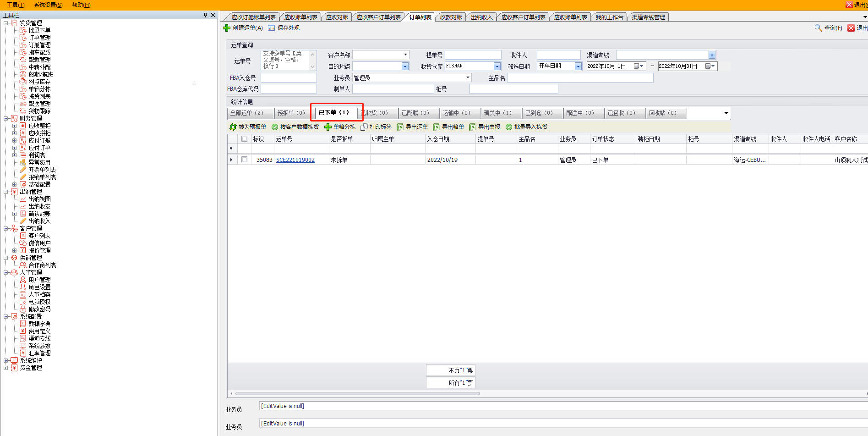Click the 打印标签 print label icon
Image resolution: width=868 pixels, height=436 pixels.
point(364,127)
